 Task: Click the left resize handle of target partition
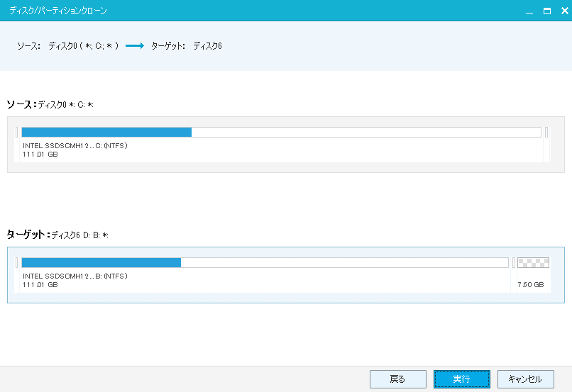[16, 263]
